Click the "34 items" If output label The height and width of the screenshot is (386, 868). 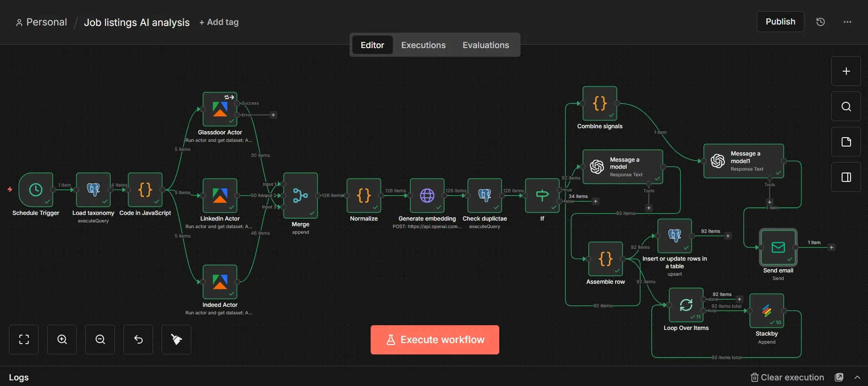(578, 196)
